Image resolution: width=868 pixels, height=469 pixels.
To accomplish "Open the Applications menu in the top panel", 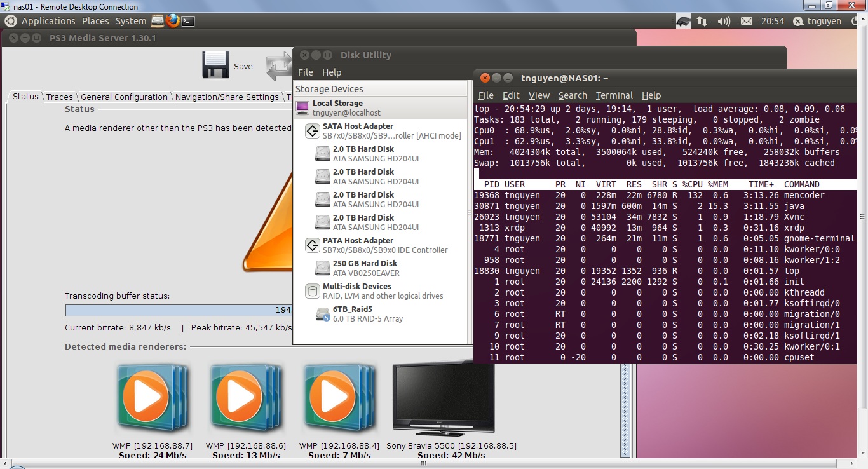I will click(x=48, y=21).
